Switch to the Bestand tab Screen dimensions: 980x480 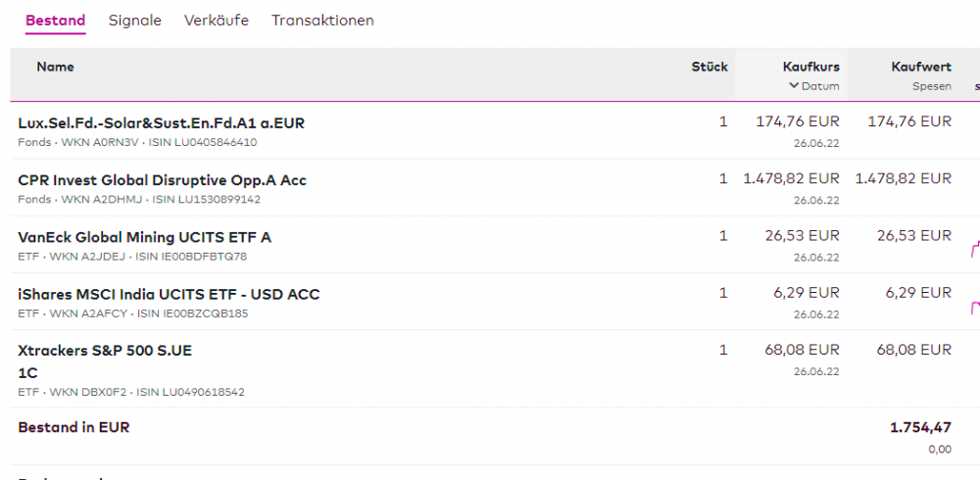tap(55, 21)
